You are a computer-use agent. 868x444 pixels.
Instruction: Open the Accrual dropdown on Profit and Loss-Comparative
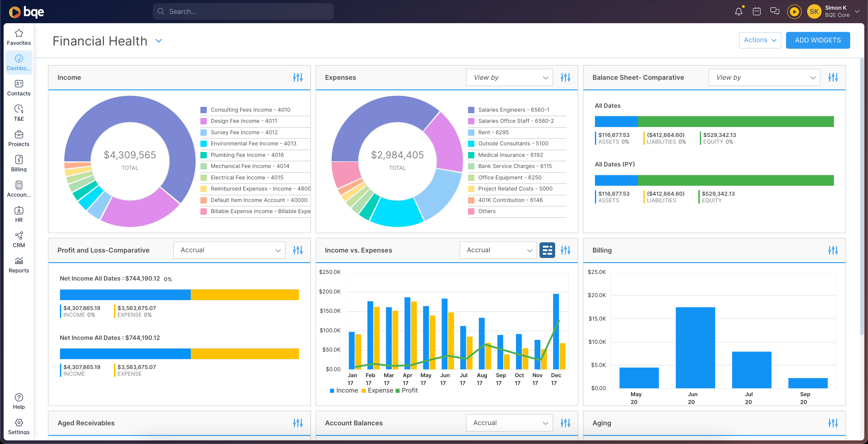(x=229, y=250)
